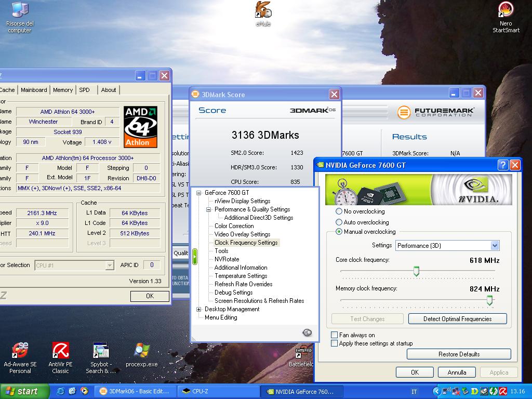Screen dimensions: 532x399
Task: Click the NVIDIA logo banner image
Action: [x=418, y=189]
